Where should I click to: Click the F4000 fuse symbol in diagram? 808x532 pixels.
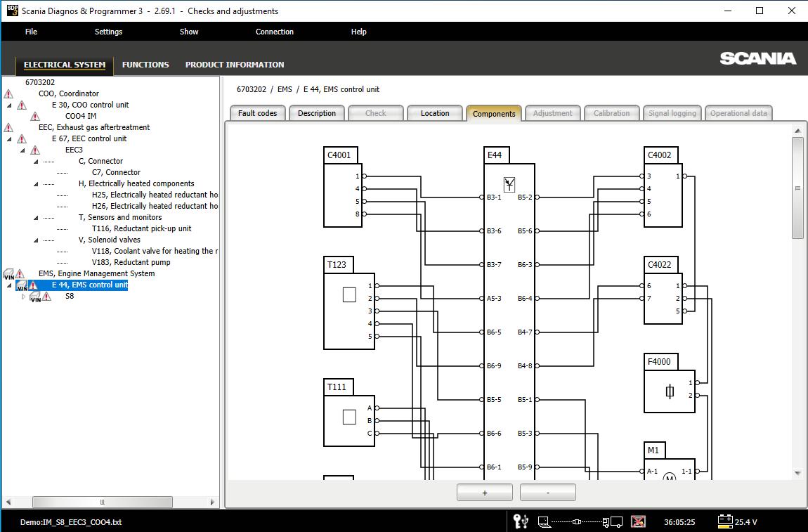pyautogui.click(x=670, y=391)
